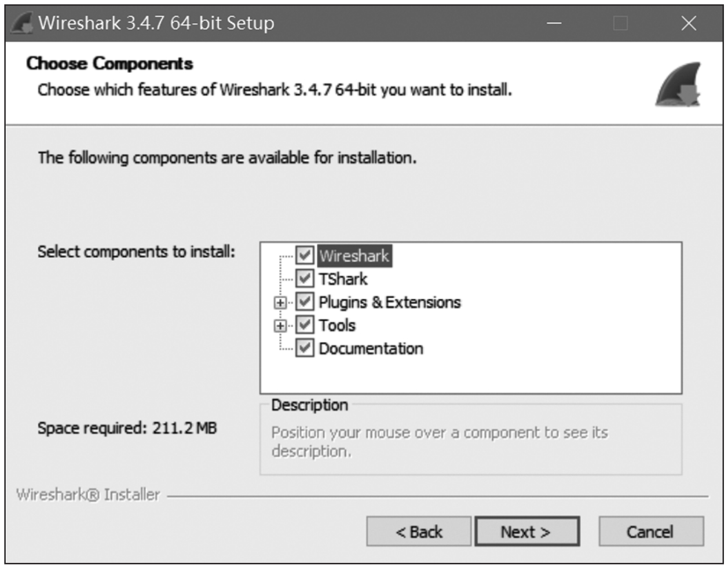Go back with the Back button
The image size is (728, 571).
pos(419,532)
